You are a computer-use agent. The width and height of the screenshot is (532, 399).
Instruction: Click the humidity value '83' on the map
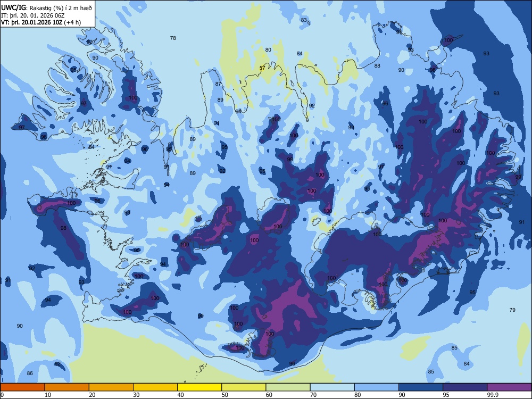pyautogui.click(x=304, y=20)
